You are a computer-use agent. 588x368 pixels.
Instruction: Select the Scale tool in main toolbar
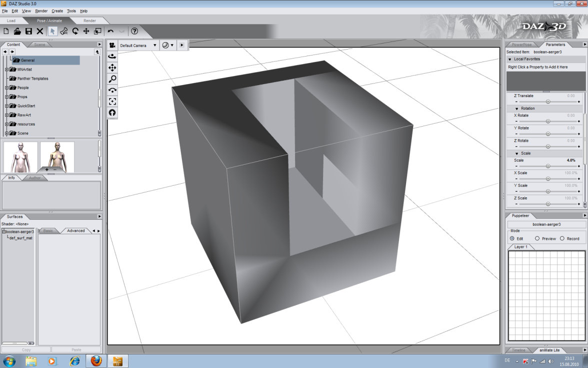coord(97,31)
